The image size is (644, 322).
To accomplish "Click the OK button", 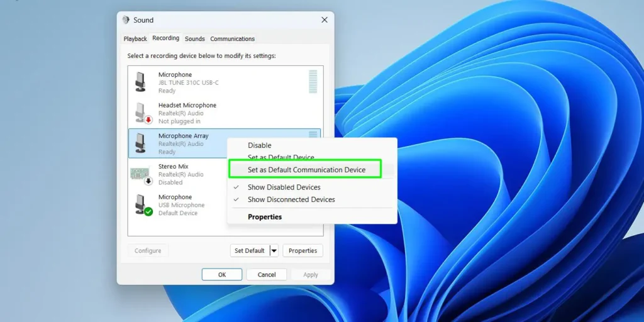I will coord(222,275).
